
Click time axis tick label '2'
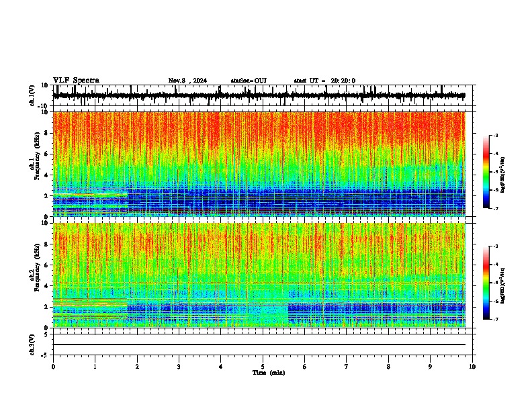(x=137, y=367)
